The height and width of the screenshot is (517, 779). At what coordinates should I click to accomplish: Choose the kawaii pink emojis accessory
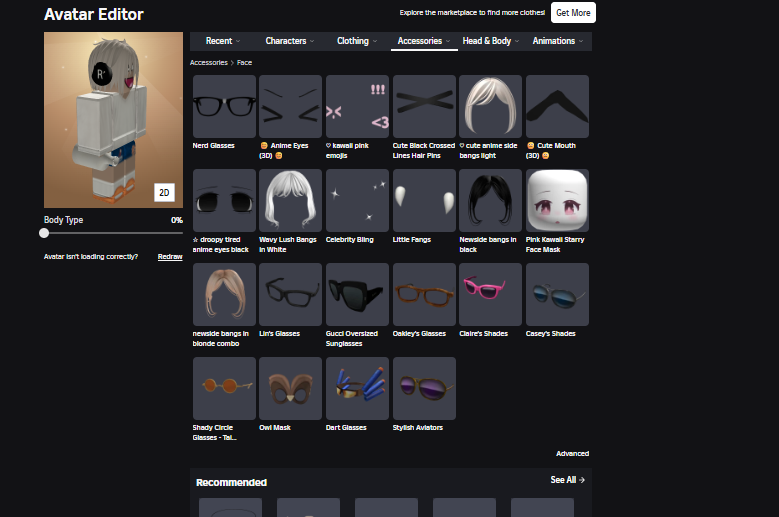point(357,106)
